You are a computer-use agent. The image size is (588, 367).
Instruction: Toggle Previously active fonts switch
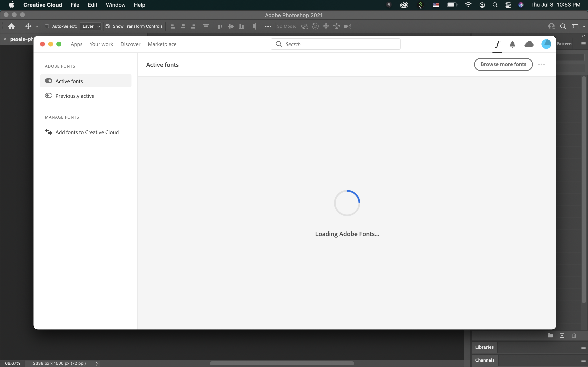[x=48, y=95]
